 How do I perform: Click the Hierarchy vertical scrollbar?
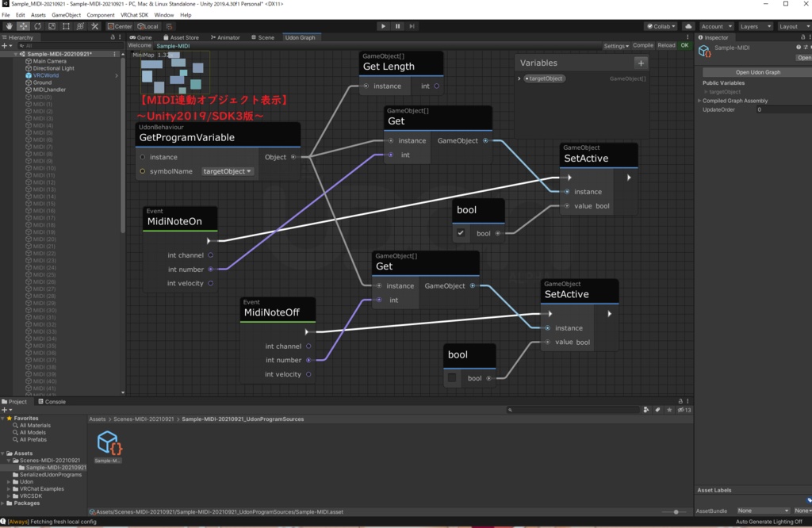click(x=123, y=145)
